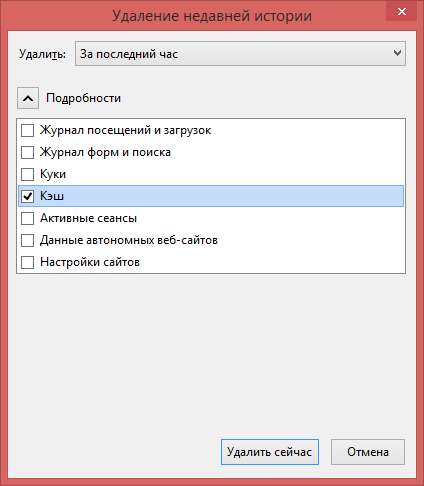Uncheck the 'Кэш' checkbox

27,196
